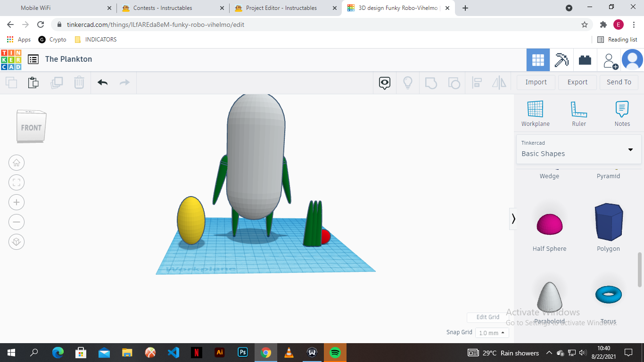Click the Copy toolbar icon

[x=11, y=82]
